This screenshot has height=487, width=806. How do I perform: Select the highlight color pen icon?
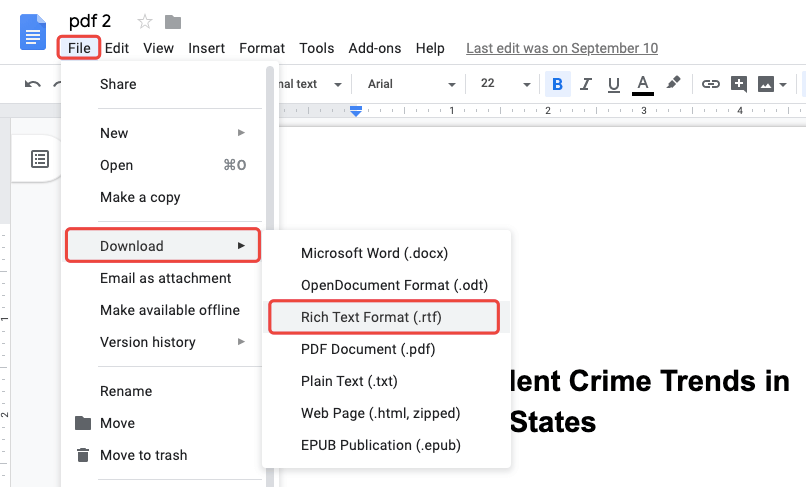click(673, 84)
